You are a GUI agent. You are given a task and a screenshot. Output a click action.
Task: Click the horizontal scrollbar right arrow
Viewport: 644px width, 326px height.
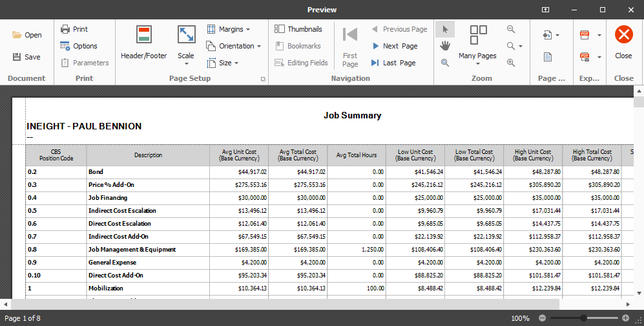[628, 304]
